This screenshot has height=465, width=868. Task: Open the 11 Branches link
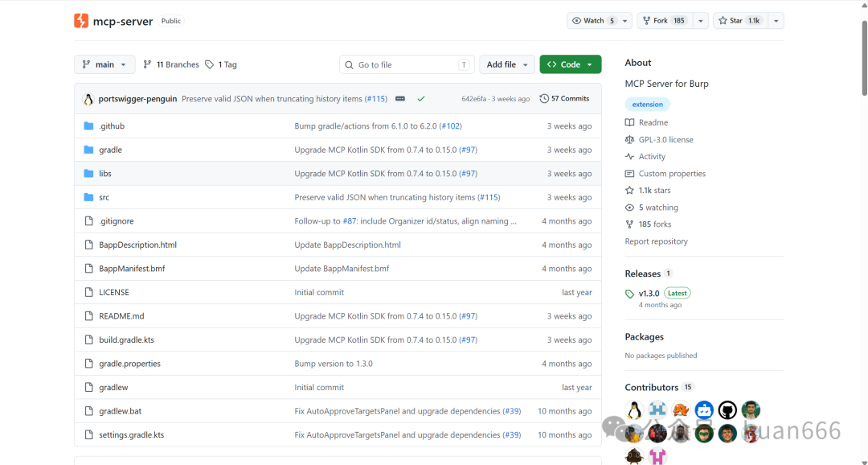pos(171,64)
